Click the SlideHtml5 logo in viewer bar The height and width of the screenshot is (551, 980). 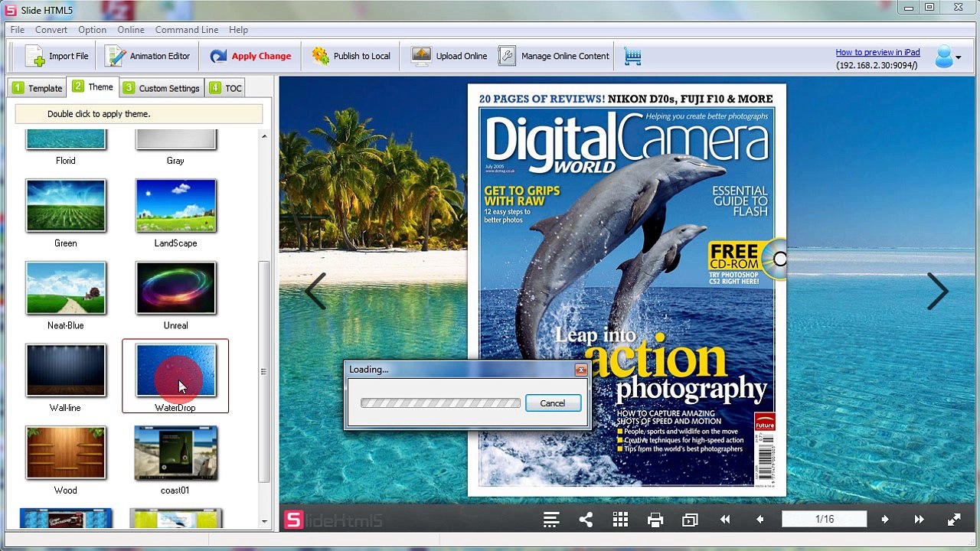[x=333, y=520]
